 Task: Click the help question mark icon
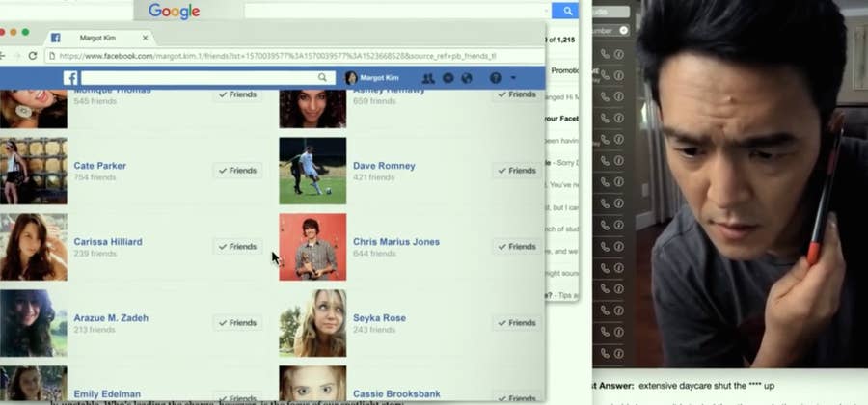coord(496,78)
